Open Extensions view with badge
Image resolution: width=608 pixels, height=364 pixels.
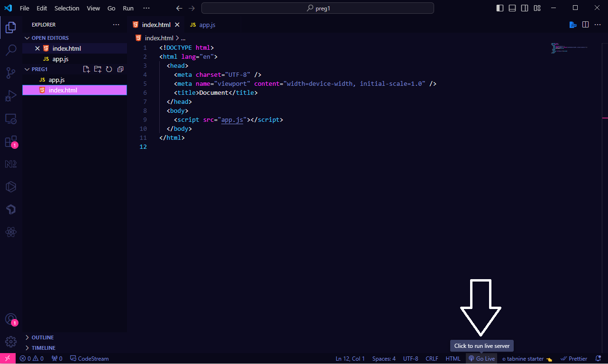[10, 142]
